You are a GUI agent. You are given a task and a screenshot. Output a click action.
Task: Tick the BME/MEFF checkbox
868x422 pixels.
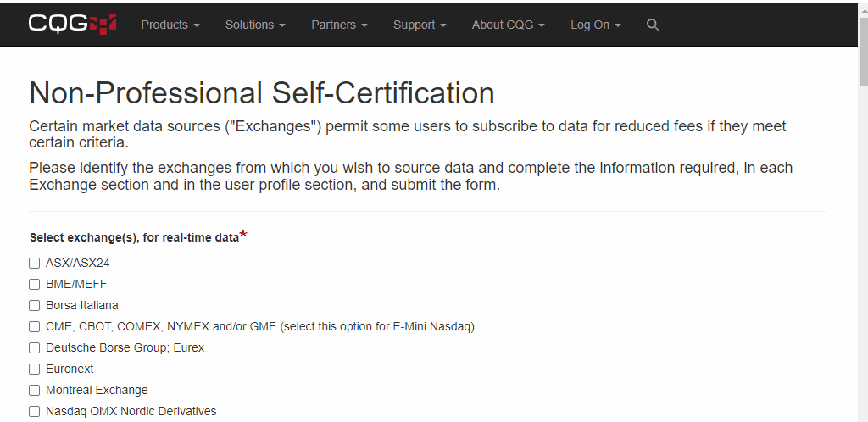[34, 284]
